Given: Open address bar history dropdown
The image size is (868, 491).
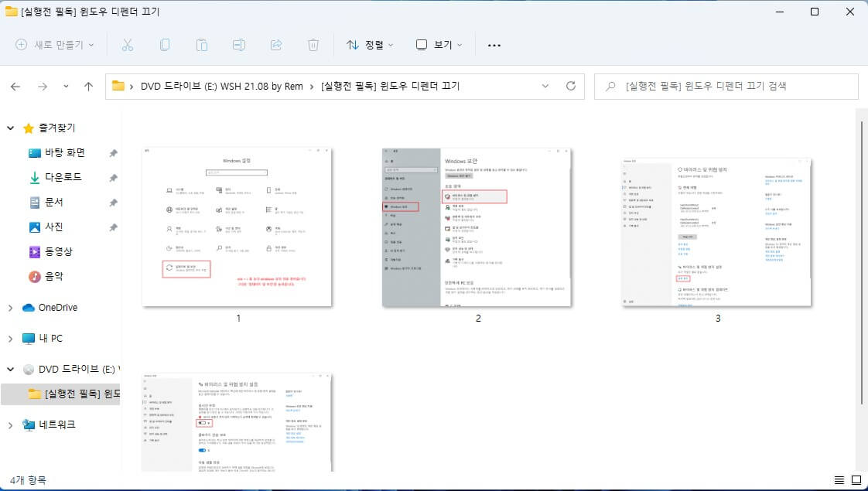Looking at the screenshot, I should [545, 87].
